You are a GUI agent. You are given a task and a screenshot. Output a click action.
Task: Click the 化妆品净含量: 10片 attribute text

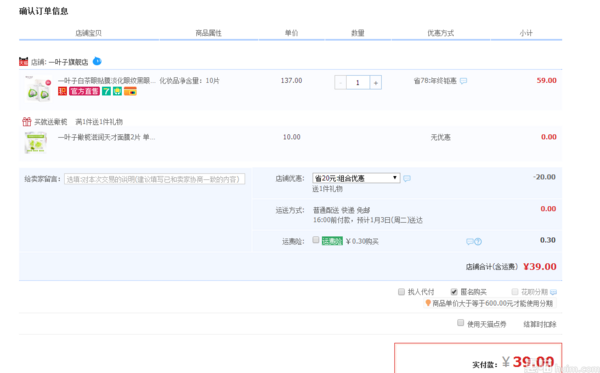(189, 81)
